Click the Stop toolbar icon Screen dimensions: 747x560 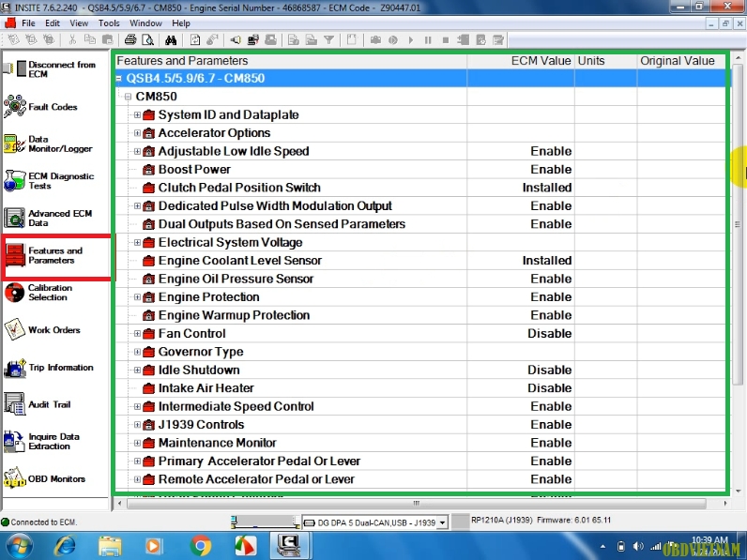click(446, 40)
